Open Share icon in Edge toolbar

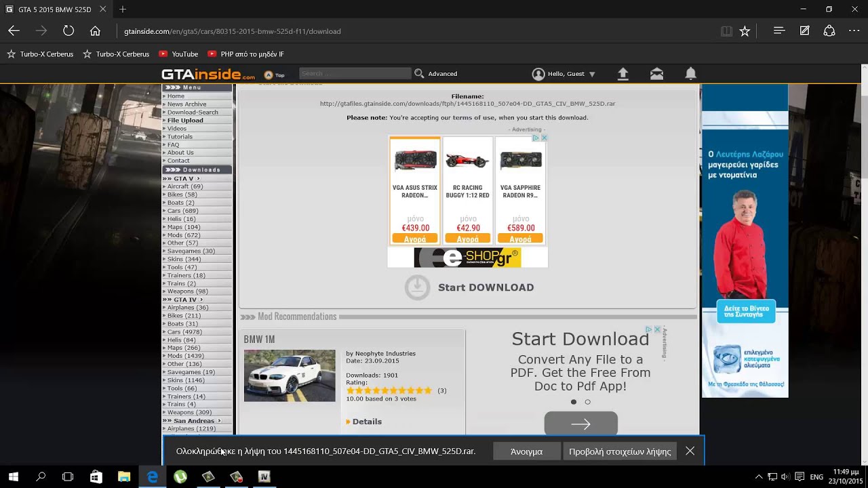point(829,31)
